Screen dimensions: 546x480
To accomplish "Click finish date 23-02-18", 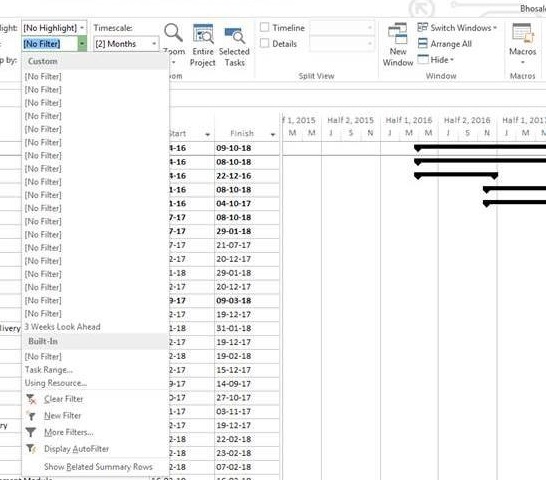I will (234, 453).
